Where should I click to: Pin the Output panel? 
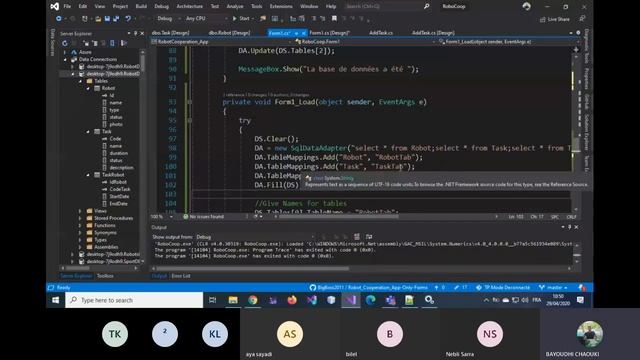569,227
